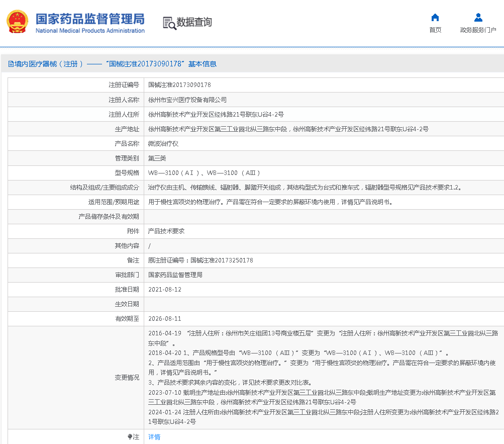Click the document icon before 境内医疗器械 heading
Screen dimensions: 504x444
(x=11, y=64)
